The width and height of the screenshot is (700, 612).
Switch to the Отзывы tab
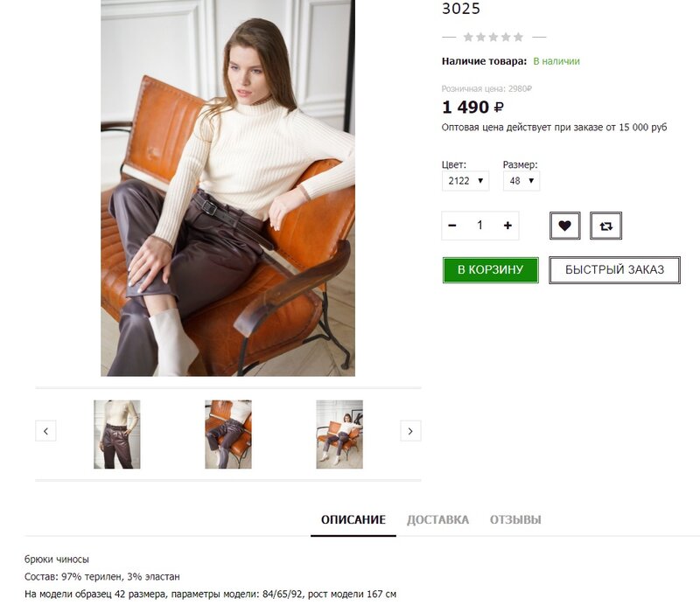pyautogui.click(x=515, y=519)
